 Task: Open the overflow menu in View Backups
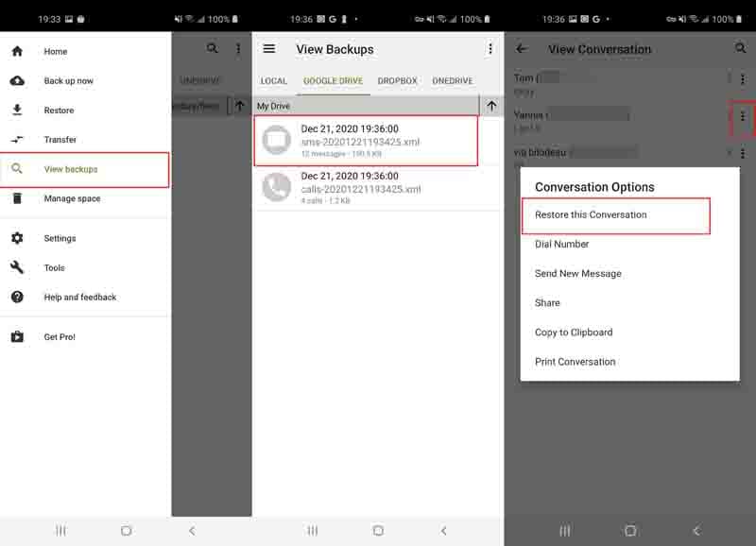(490, 49)
